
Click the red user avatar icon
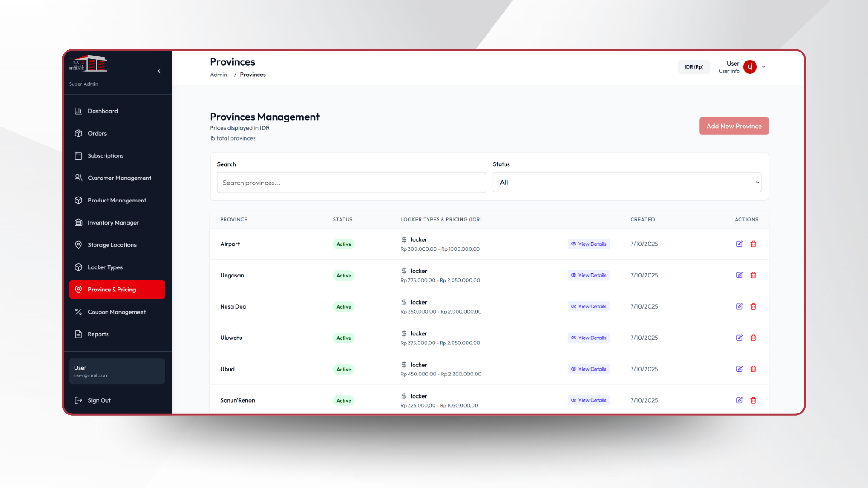(x=750, y=67)
